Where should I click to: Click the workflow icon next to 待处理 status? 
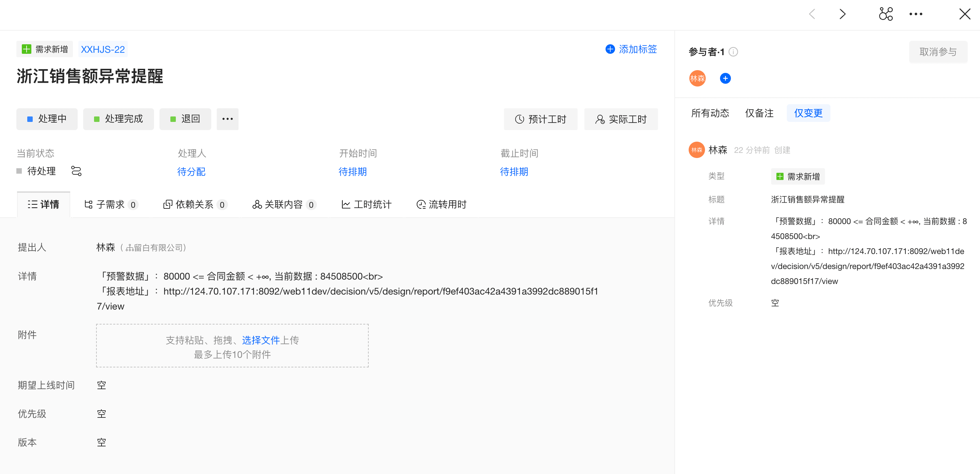pos(76,171)
